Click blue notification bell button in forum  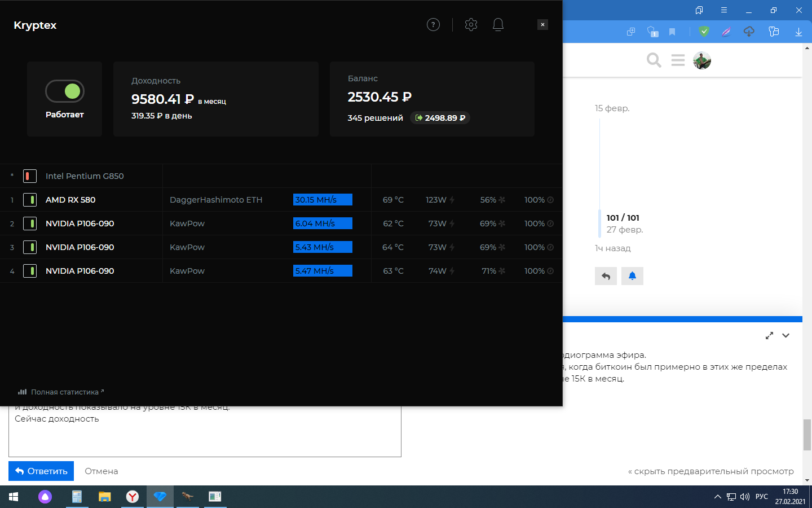[632, 276]
